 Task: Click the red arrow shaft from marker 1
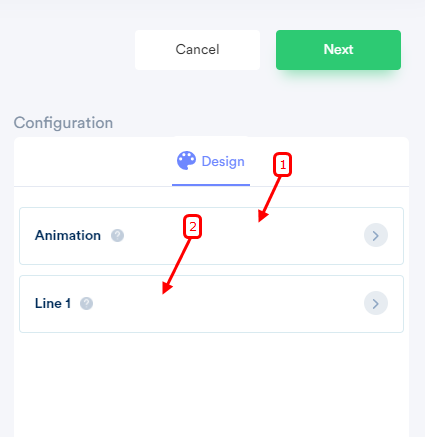(x=272, y=196)
